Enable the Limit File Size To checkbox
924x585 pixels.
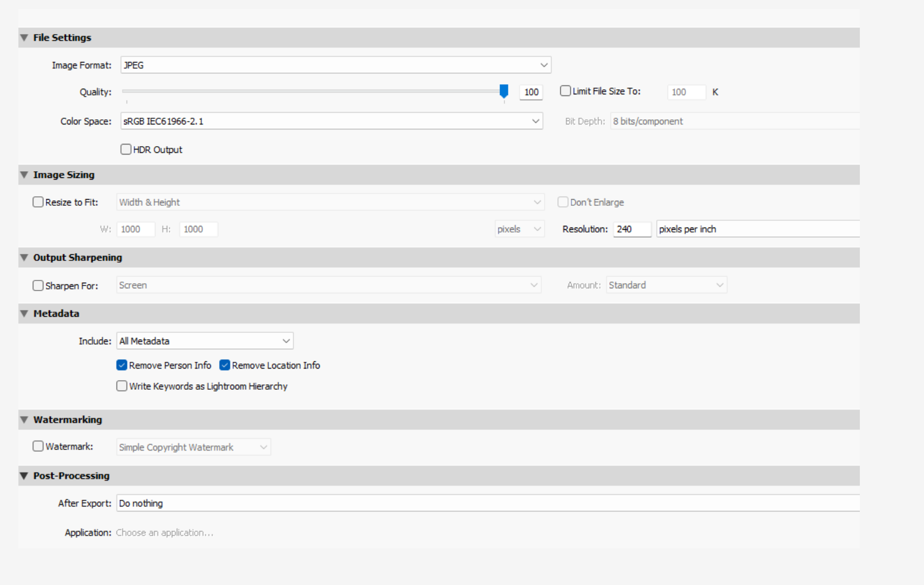coord(566,91)
